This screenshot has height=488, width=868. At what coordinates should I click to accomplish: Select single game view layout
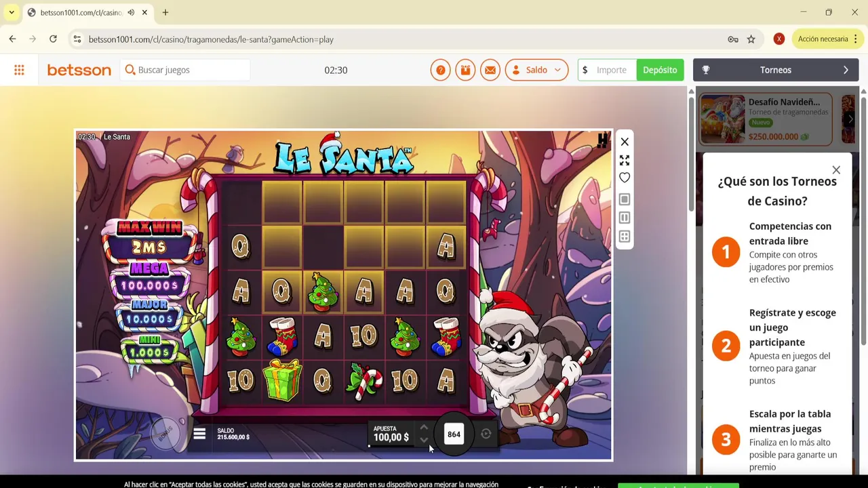625,199
